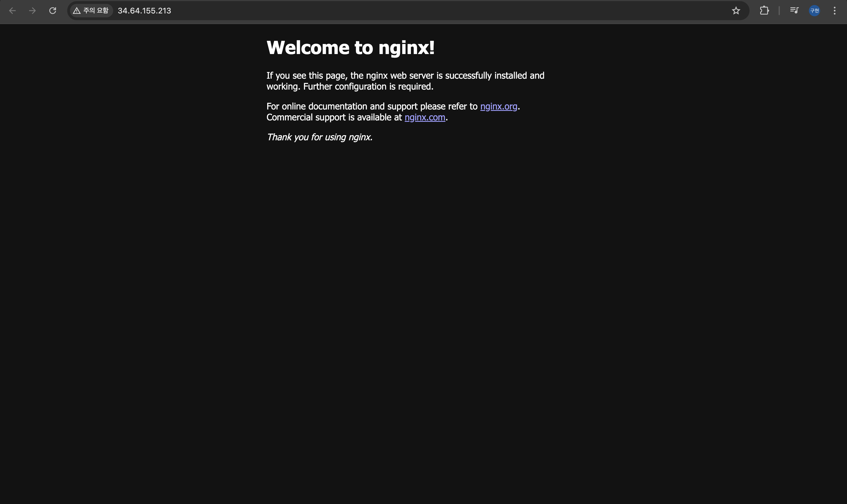Click 'Further configuration is required.' text line
The height and width of the screenshot is (504, 847).
[368, 86]
